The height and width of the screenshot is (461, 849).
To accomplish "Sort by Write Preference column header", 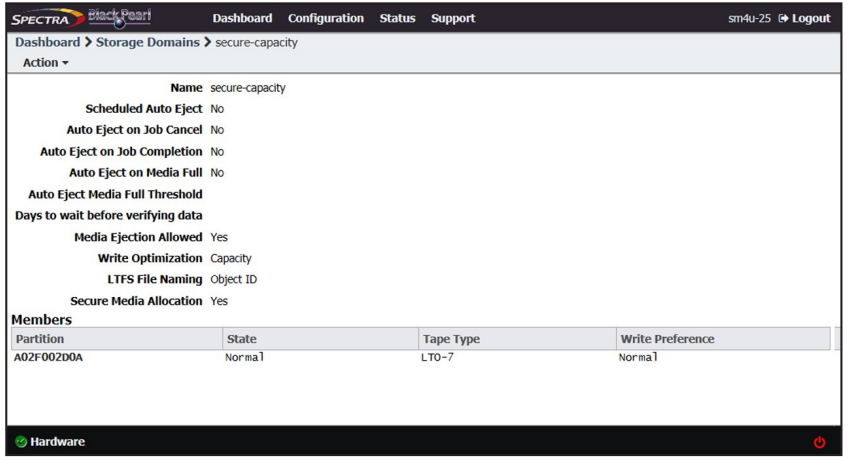I will click(x=723, y=339).
